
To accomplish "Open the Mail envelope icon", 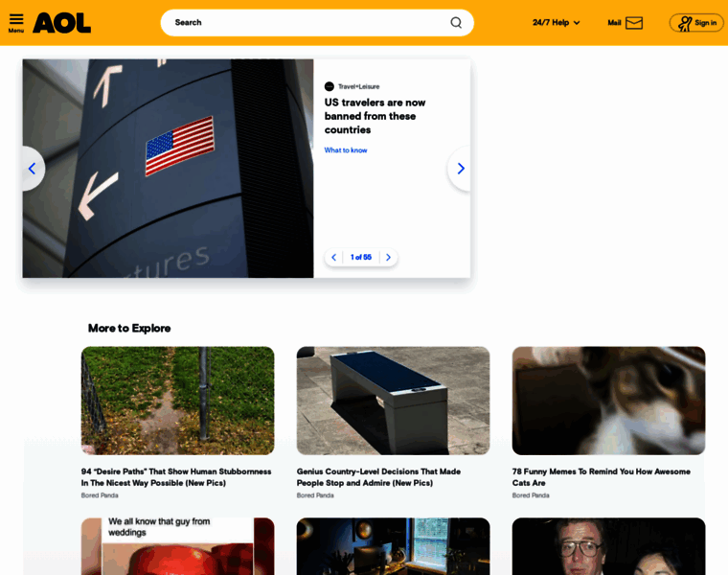I will pos(634,23).
